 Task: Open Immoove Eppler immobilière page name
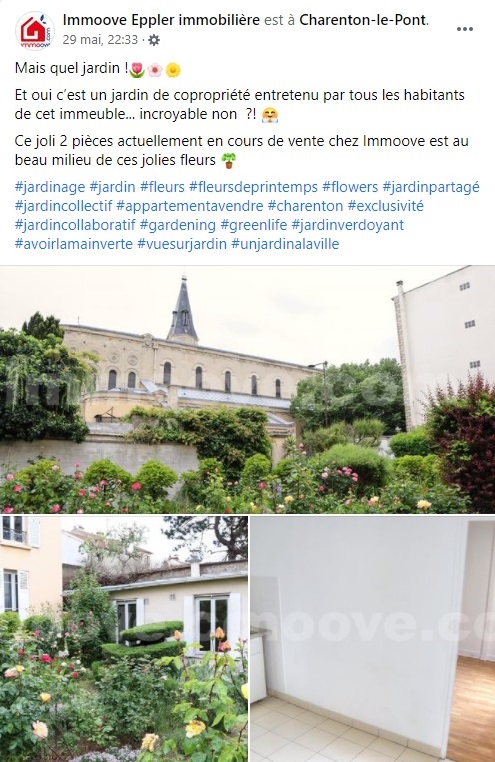(161, 20)
